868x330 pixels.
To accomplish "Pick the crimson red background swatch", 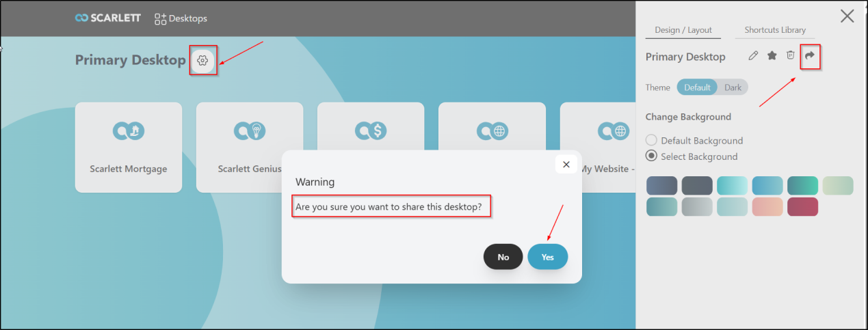I will pos(803,206).
